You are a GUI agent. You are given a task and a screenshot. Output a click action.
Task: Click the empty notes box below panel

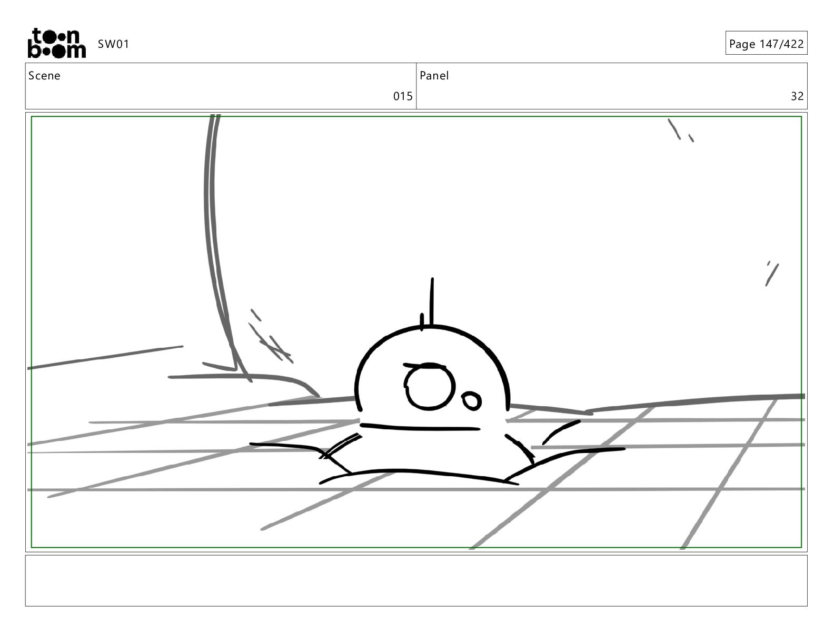pos(416,580)
